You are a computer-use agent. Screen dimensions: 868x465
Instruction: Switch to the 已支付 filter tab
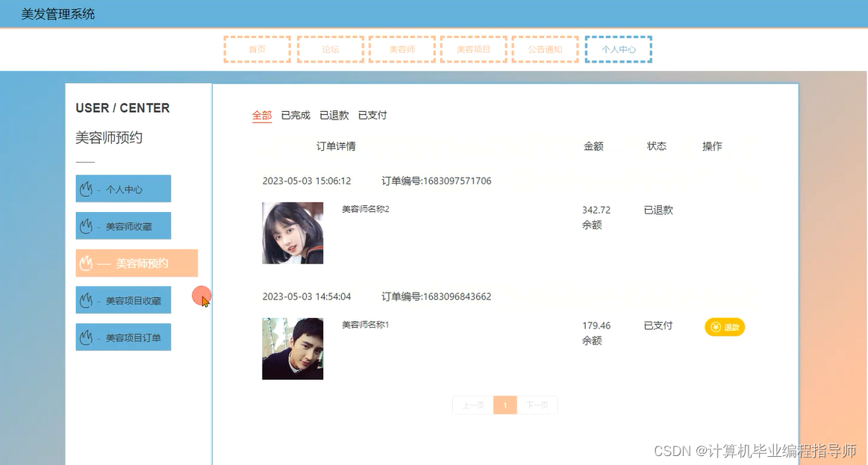(372, 115)
